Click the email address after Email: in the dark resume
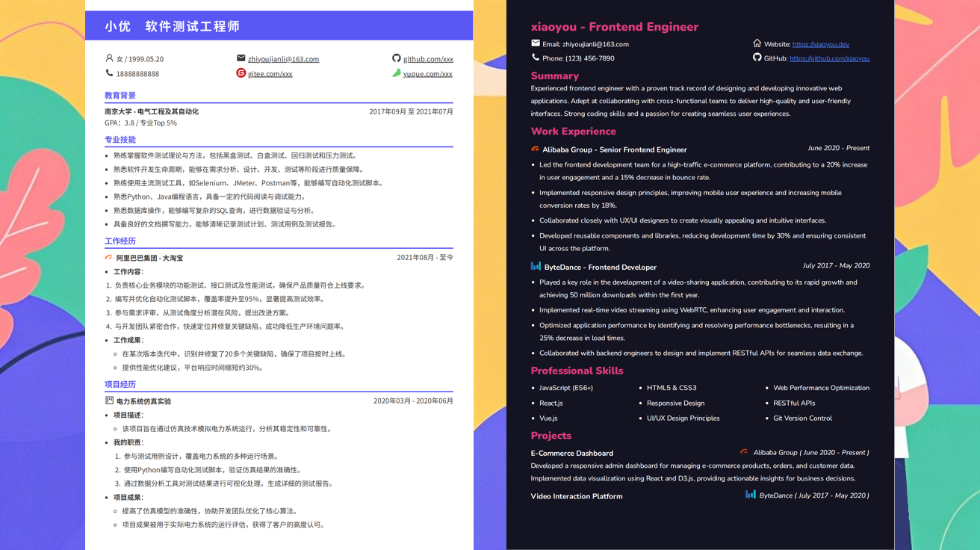The image size is (980, 550). [595, 44]
